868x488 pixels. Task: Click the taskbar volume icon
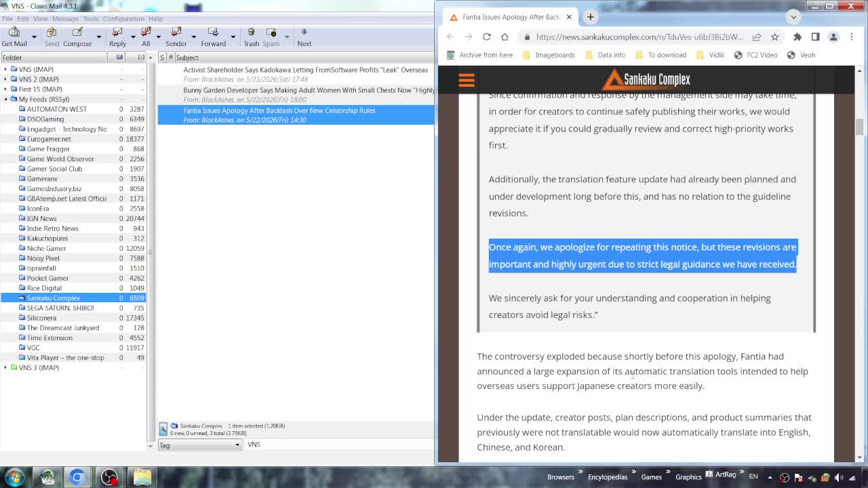point(838,477)
